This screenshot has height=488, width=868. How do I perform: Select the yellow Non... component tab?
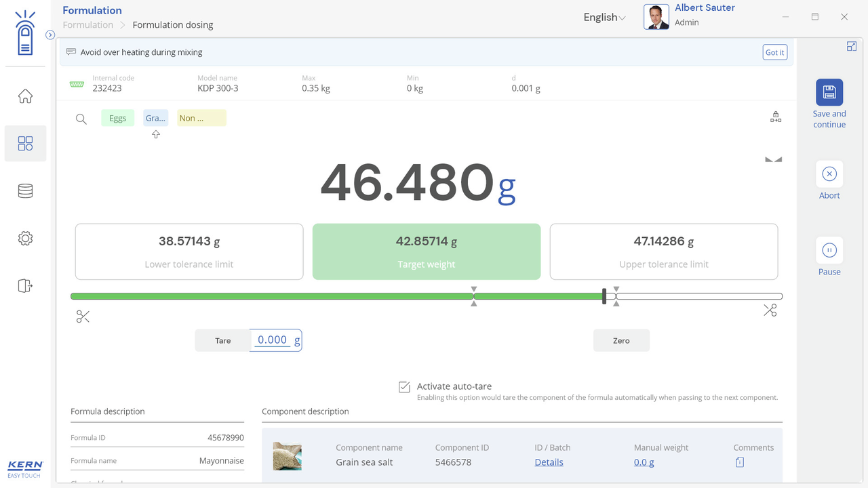(201, 118)
